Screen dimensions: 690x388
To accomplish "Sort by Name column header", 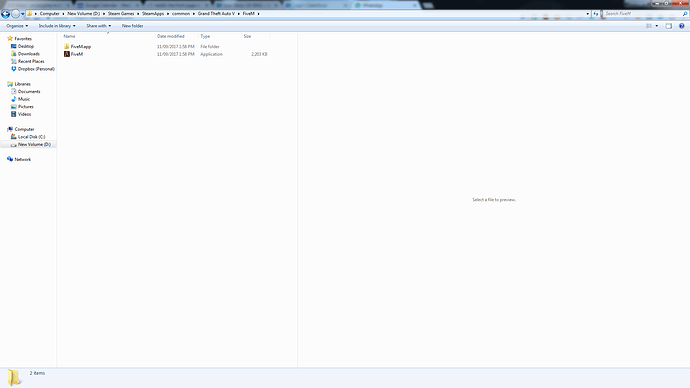I will (70, 36).
